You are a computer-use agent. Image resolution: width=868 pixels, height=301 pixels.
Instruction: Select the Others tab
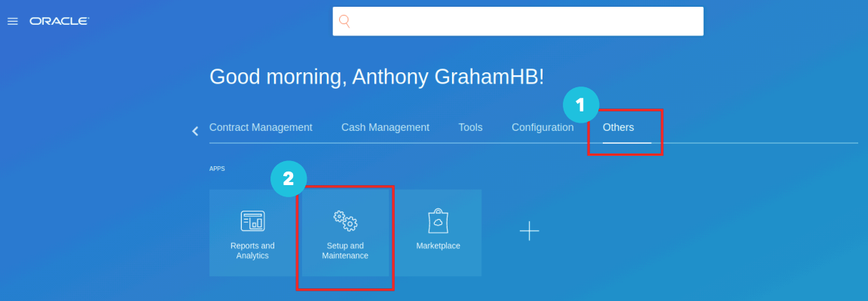(619, 127)
